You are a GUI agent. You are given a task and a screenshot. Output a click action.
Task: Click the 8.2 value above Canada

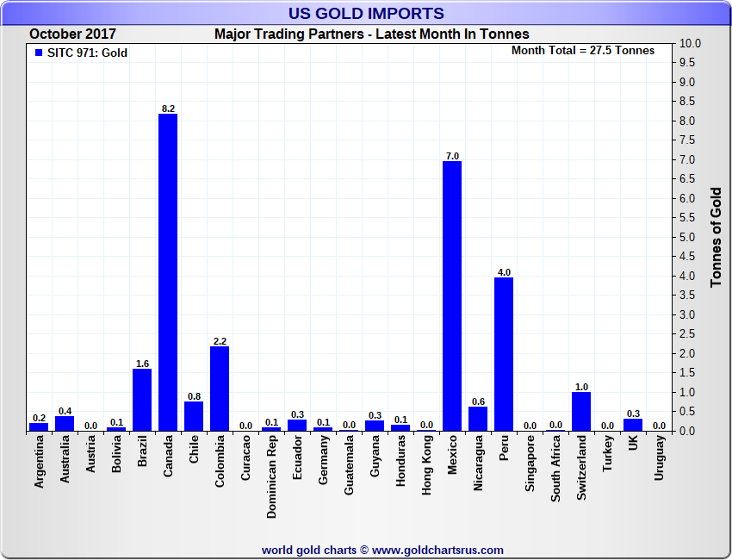pyautogui.click(x=168, y=109)
